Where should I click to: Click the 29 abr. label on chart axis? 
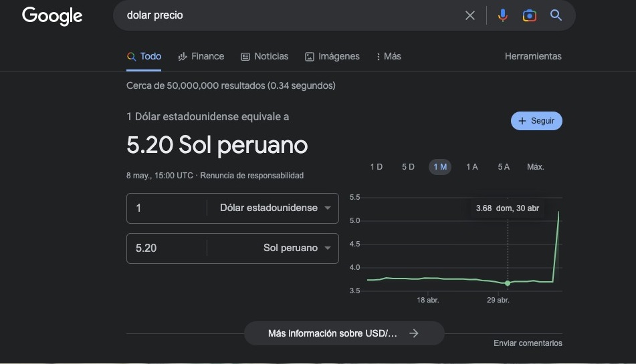coord(498,300)
